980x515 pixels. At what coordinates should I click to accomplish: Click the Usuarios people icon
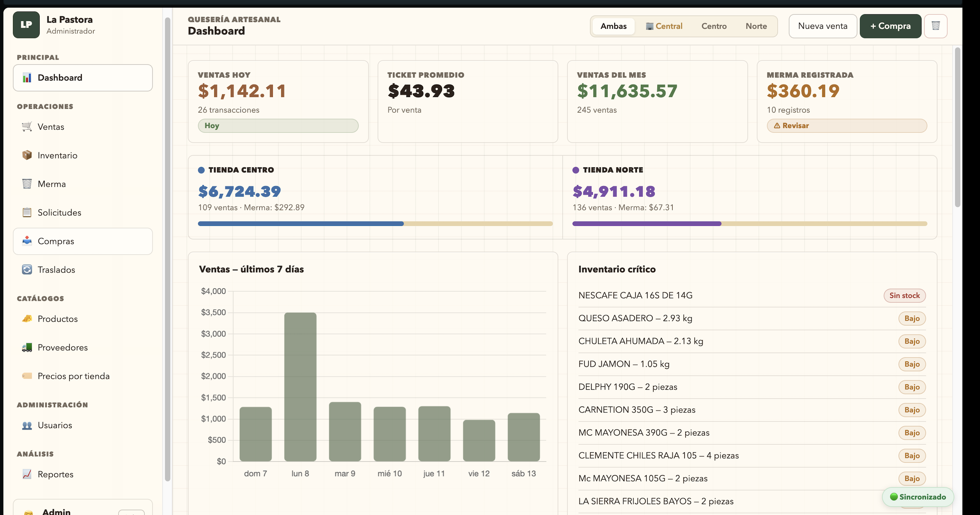[x=26, y=425]
